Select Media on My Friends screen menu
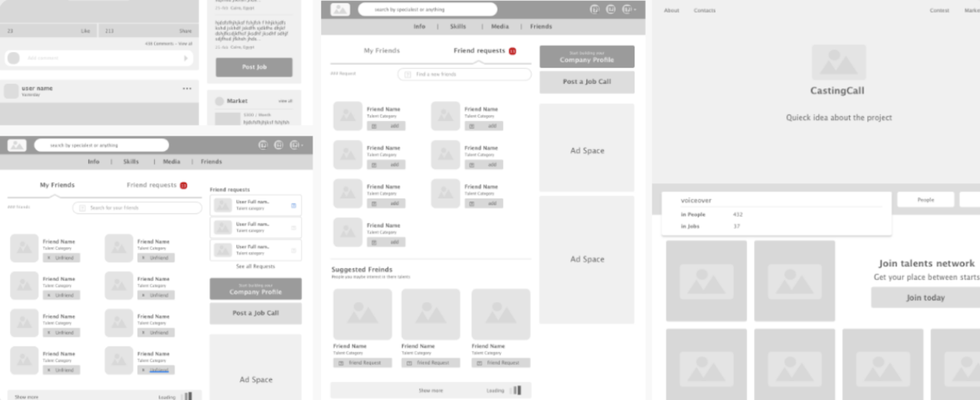Screen dimensions: 980x400 click(x=172, y=162)
